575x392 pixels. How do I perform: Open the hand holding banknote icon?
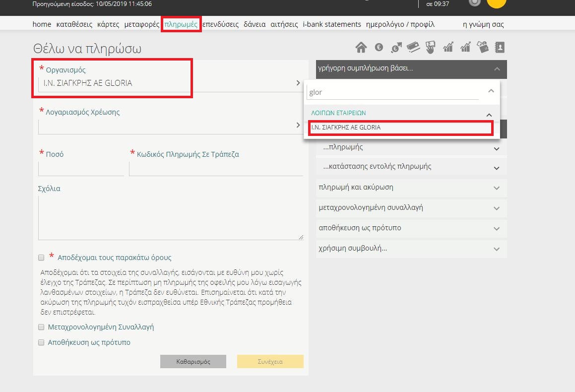(x=430, y=48)
